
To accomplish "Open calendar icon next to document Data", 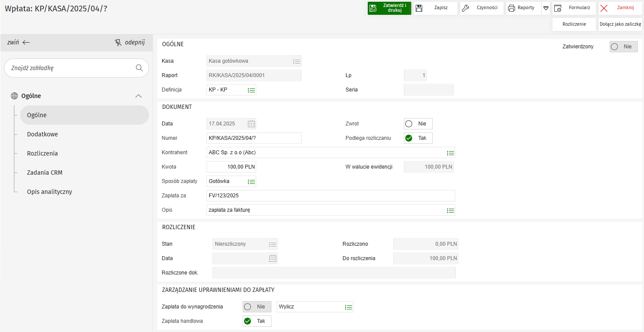I will pyautogui.click(x=251, y=124).
